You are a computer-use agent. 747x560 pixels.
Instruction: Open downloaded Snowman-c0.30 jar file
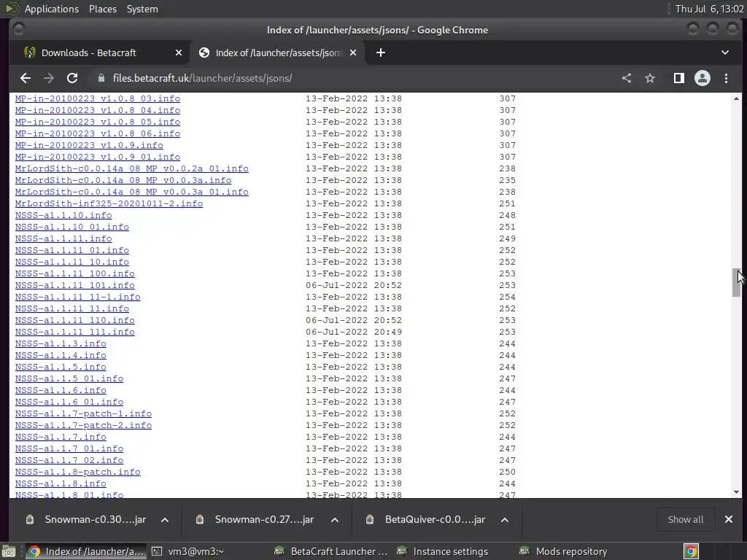click(x=96, y=519)
